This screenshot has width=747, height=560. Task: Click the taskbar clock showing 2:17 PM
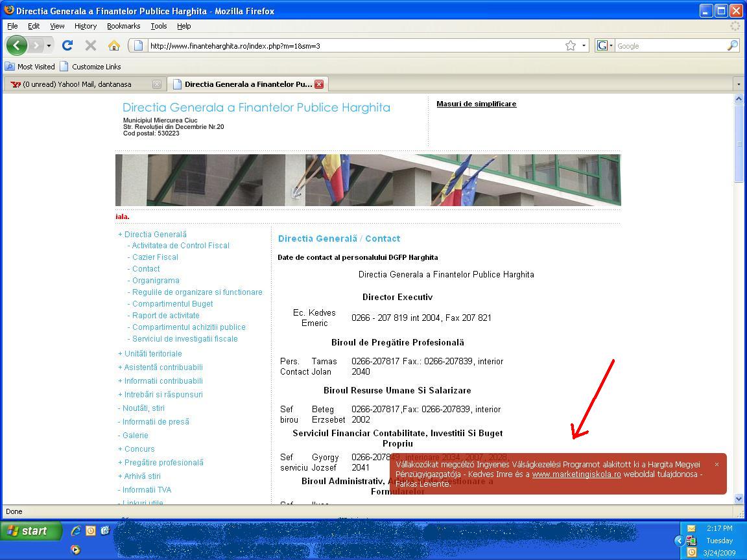(x=719, y=528)
